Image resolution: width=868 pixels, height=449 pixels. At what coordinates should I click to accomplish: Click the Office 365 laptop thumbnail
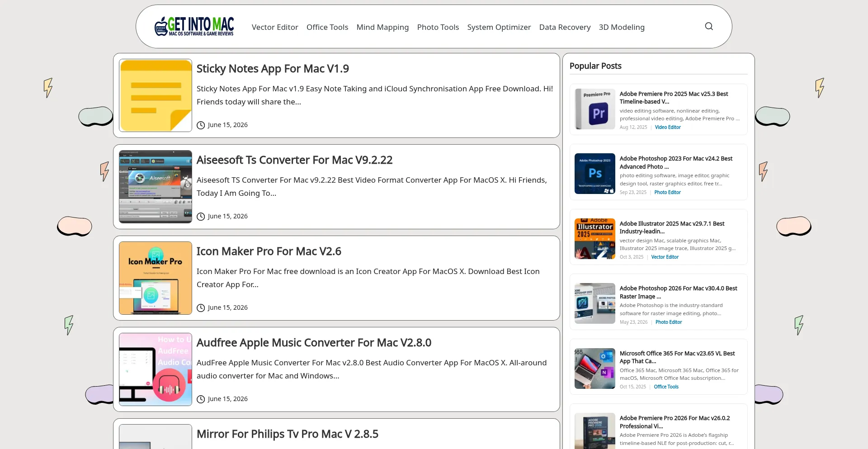point(595,369)
